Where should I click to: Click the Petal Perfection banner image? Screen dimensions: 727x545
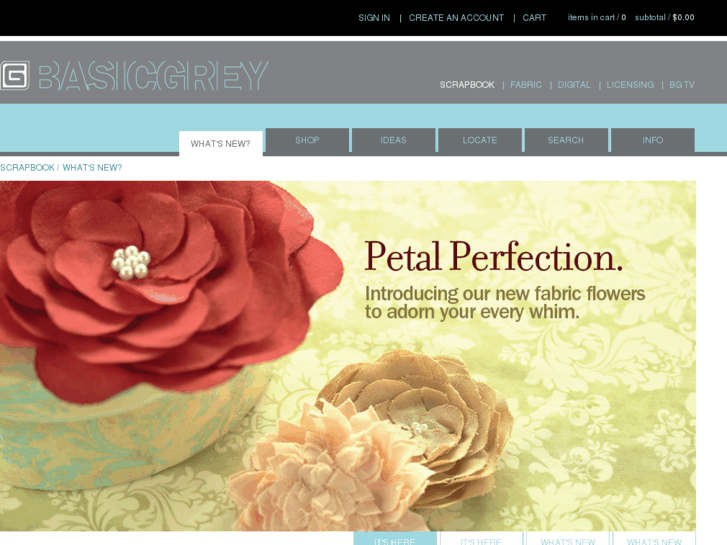click(348, 356)
